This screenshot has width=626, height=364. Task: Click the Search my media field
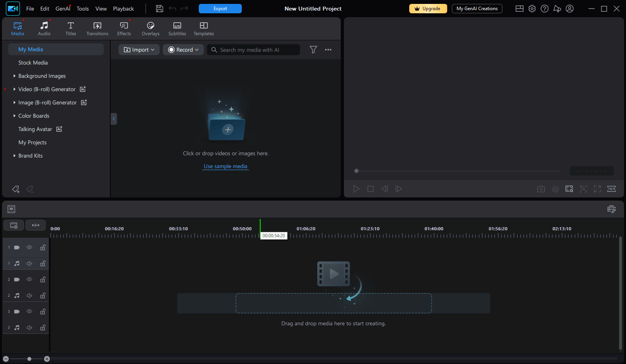pos(254,50)
